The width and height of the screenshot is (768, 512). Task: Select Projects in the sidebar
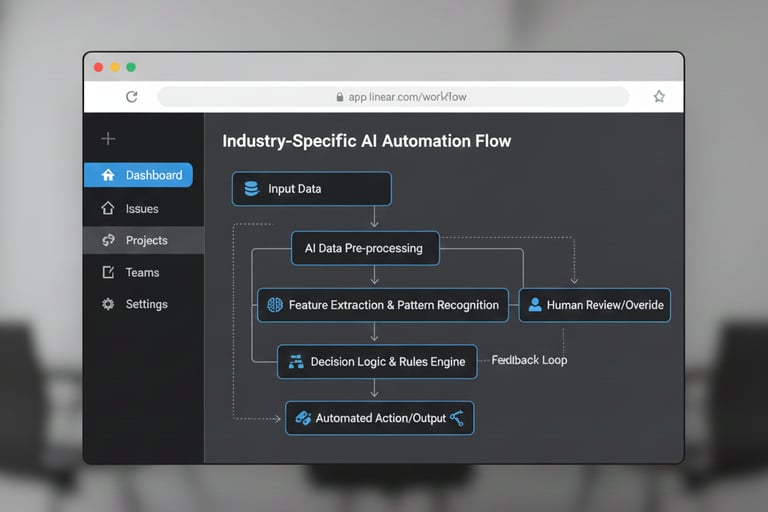coord(144,240)
